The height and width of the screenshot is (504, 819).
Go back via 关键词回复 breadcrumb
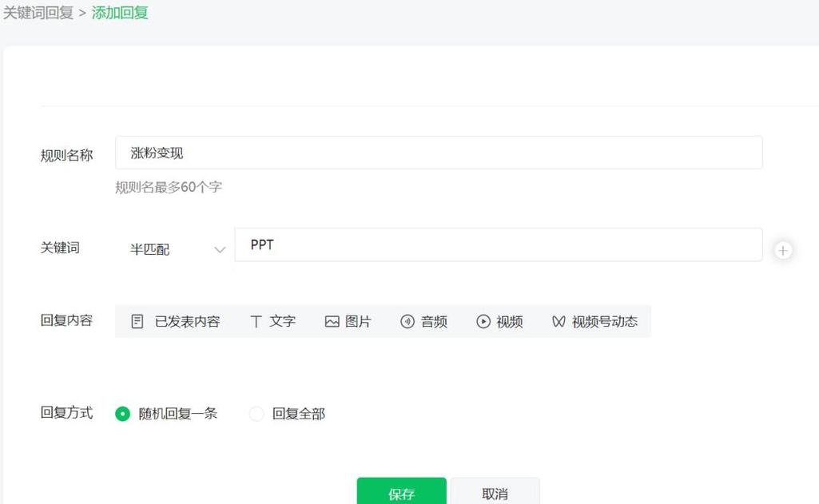(x=38, y=13)
